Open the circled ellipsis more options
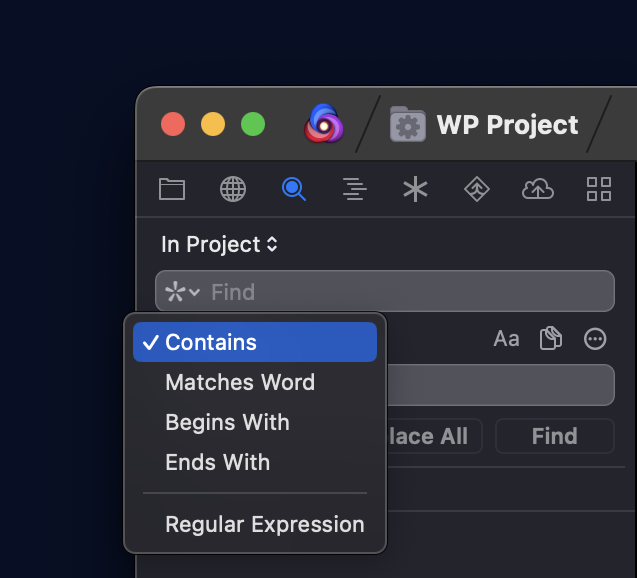Viewport: 637px width, 578px height. pos(595,338)
